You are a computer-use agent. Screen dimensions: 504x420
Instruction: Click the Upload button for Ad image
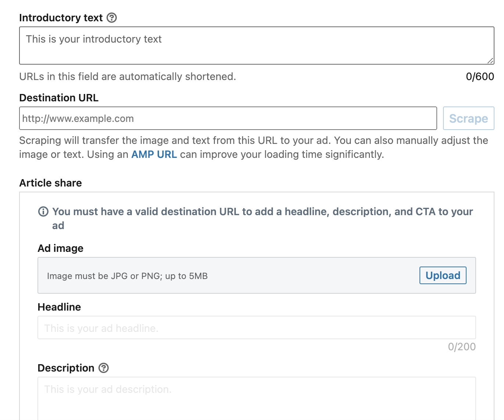click(443, 275)
